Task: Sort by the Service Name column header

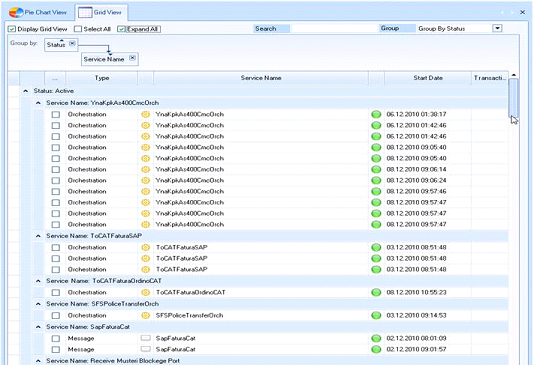Action: pyautogui.click(x=261, y=78)
